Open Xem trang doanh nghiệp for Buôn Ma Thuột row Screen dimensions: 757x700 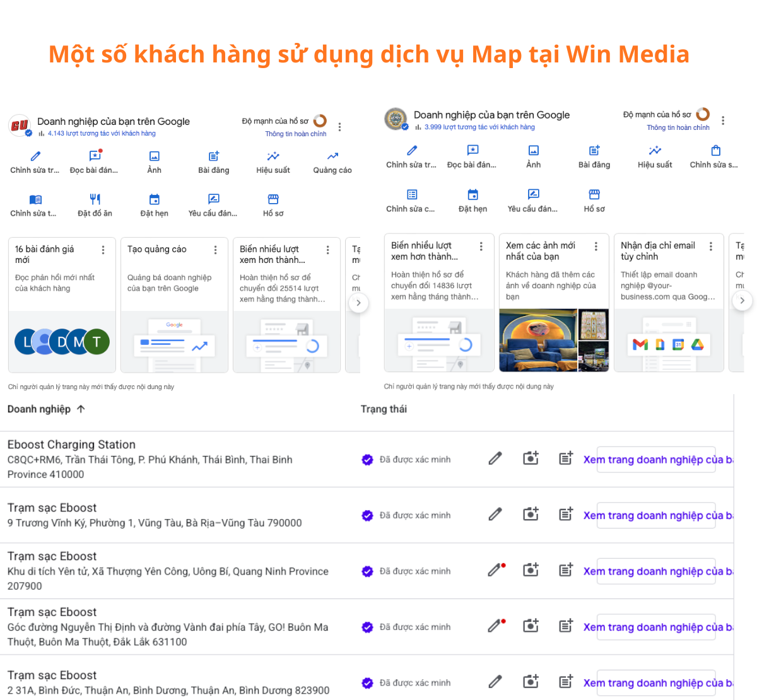657,627
